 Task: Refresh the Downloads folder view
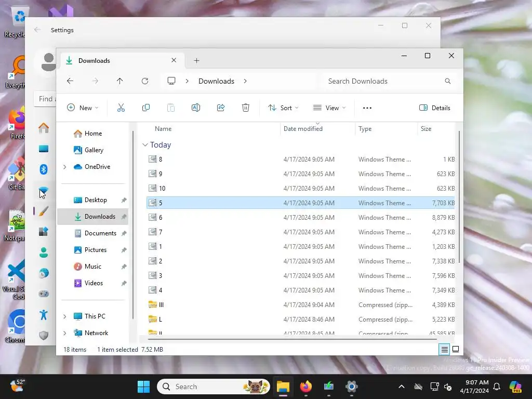click(145, 81)
